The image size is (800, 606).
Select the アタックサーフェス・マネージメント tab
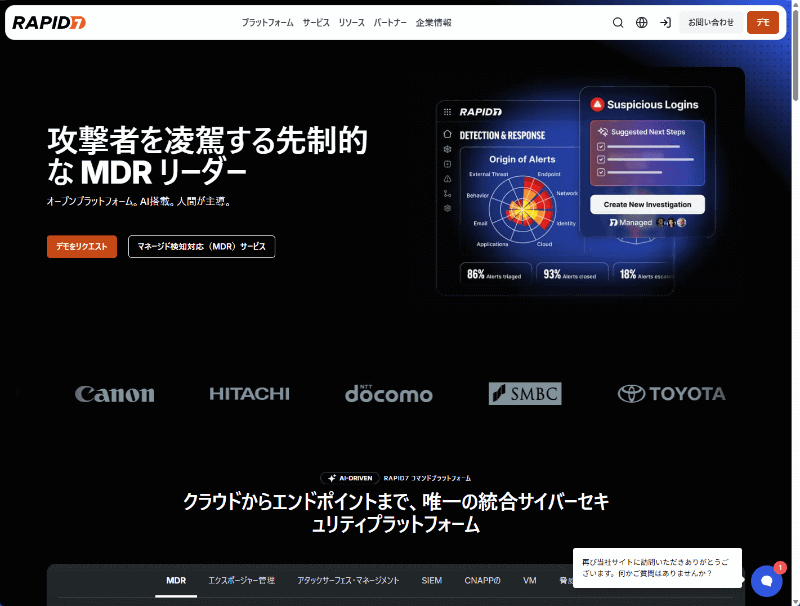(x=348, y=580)
